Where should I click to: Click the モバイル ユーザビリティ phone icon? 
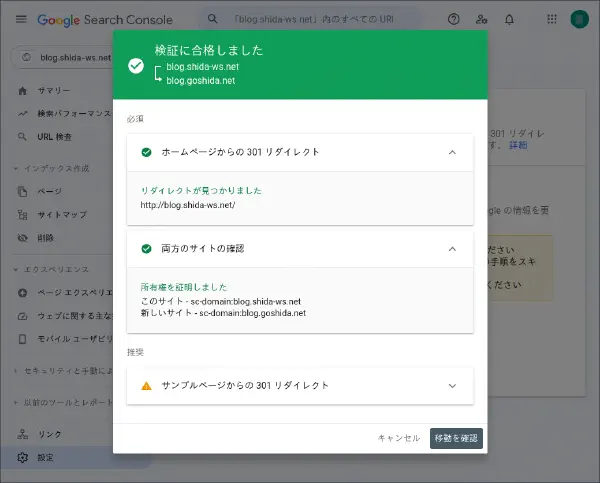(x=23, y=339)
